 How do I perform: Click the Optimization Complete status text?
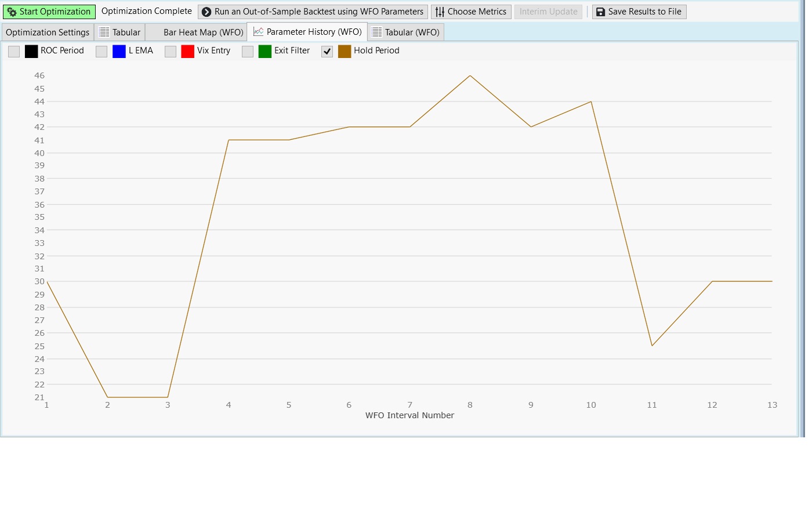(x=147, y=11)
